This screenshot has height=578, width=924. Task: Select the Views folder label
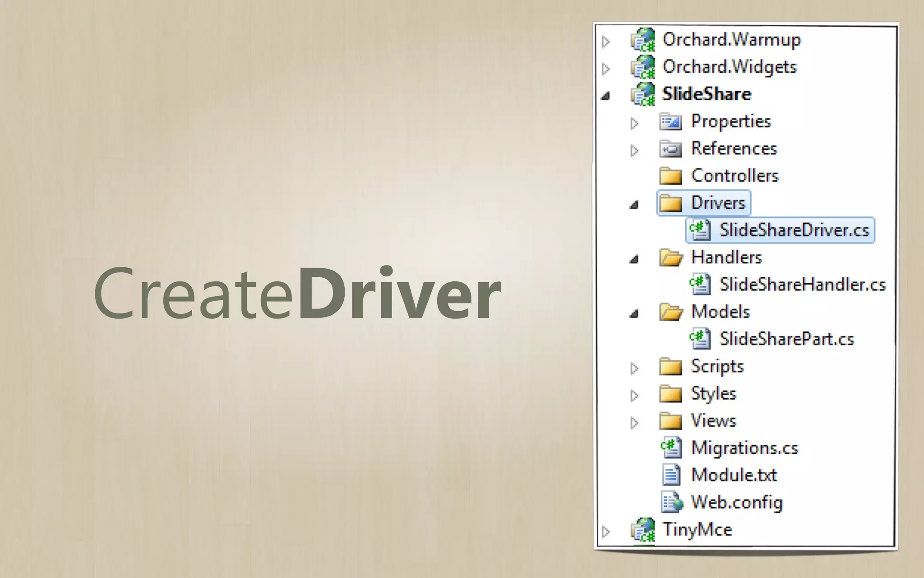coord(714,421)
